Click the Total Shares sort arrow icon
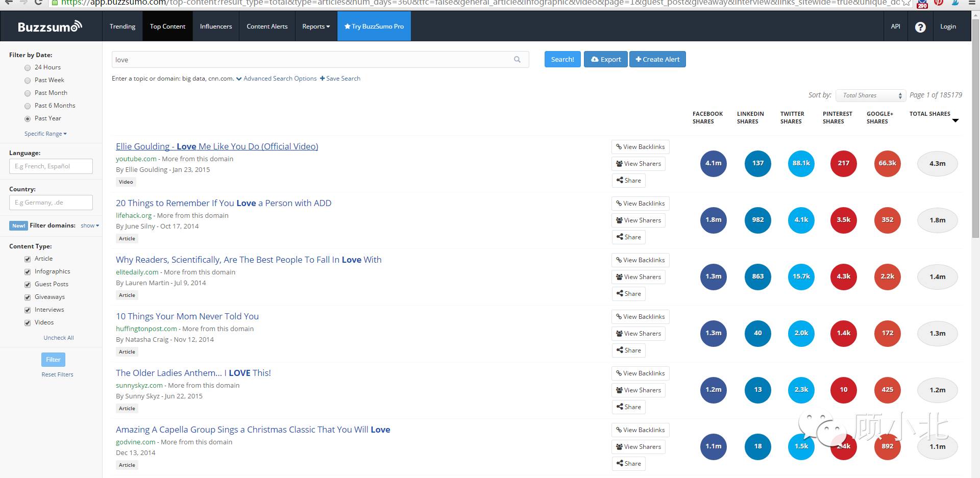980x478 pixels. (x=955, y=121)
